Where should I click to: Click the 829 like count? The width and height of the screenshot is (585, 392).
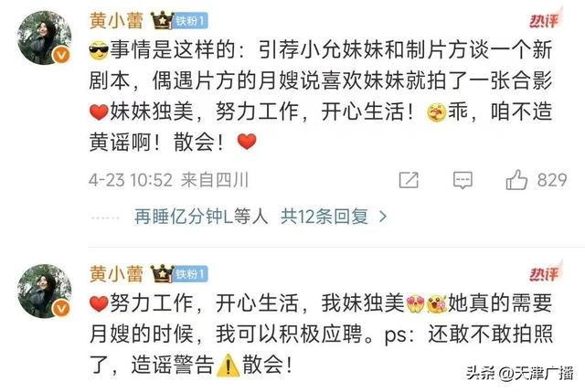point(552,180)
